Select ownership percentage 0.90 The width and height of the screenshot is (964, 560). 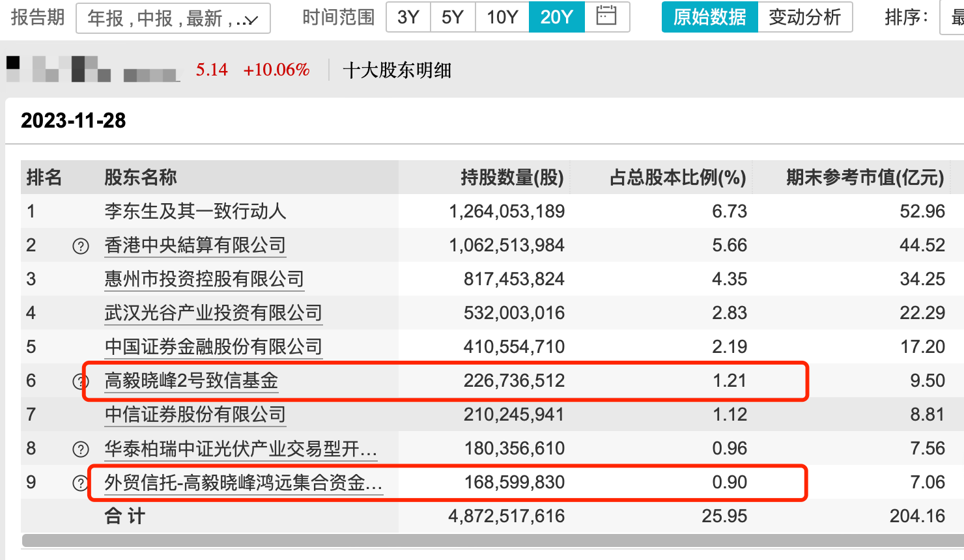730,482
